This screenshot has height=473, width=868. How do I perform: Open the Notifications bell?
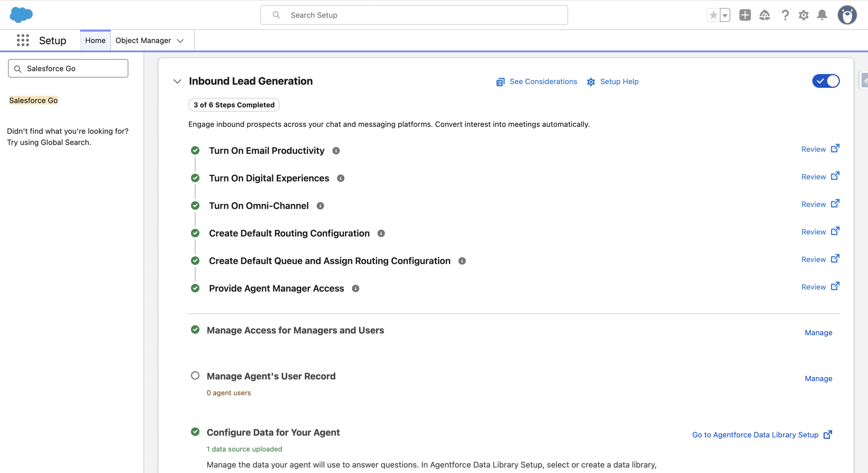[822, 15]
